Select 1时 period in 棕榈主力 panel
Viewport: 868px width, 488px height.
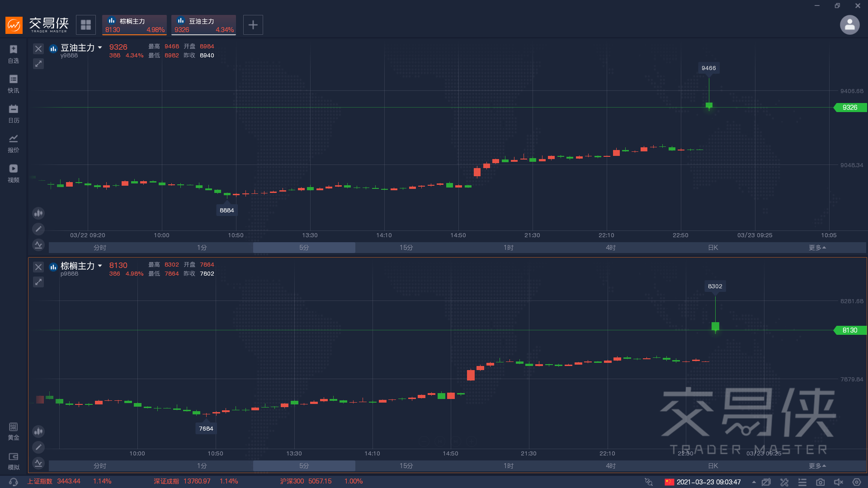tap(509, 466)
